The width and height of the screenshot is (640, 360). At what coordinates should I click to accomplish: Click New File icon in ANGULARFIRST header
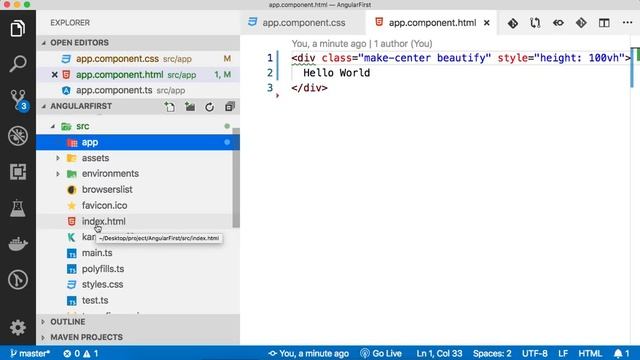(x=169, y=107)
